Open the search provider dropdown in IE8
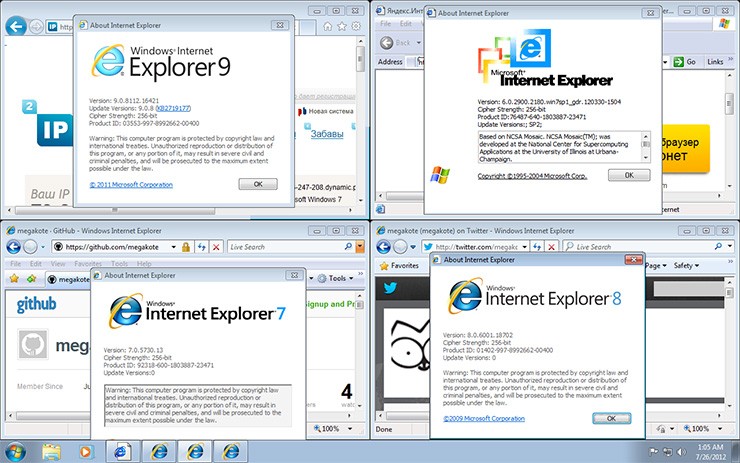 (730, 246)
